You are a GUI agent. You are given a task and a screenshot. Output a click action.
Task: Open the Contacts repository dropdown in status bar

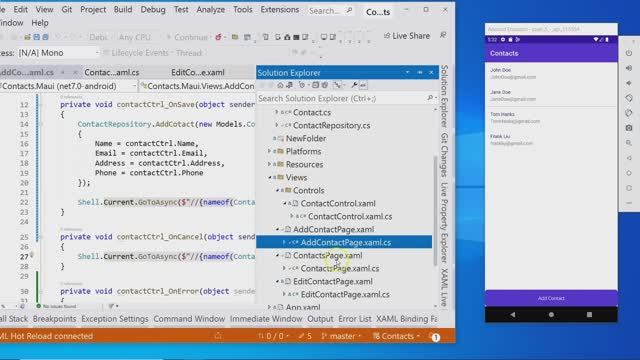click(x=396, y=336)
